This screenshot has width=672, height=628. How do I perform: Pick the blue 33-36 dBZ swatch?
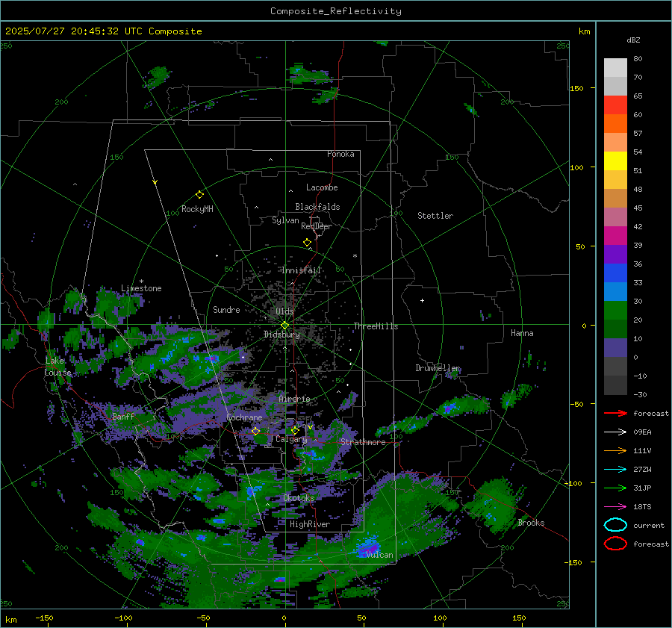click(x=615, y=273)
